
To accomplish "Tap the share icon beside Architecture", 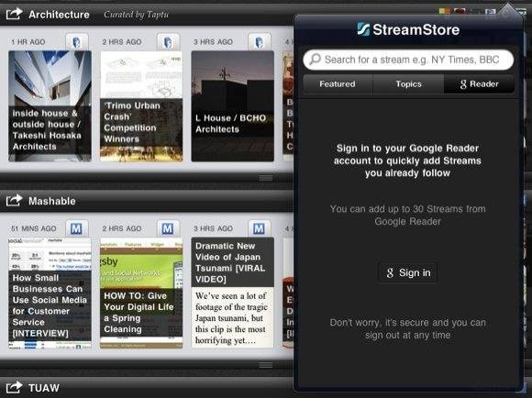I will (x=14, y=14).
